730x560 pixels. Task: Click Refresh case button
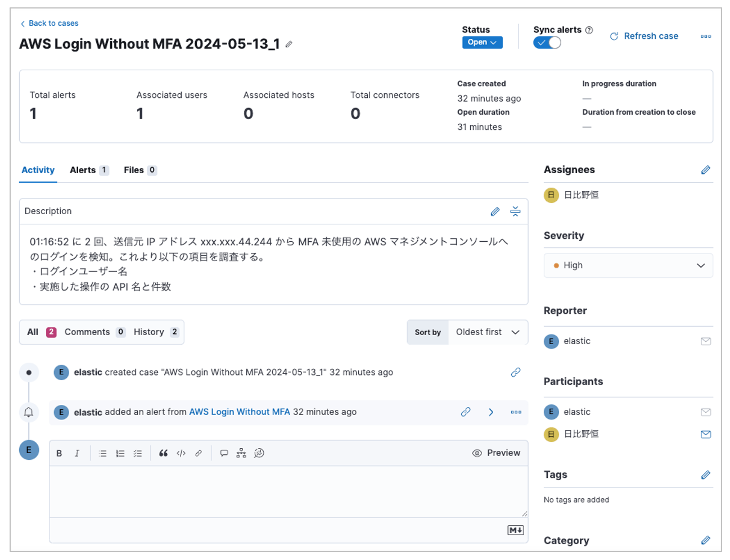pyautogui.click(x=644, y=36)
